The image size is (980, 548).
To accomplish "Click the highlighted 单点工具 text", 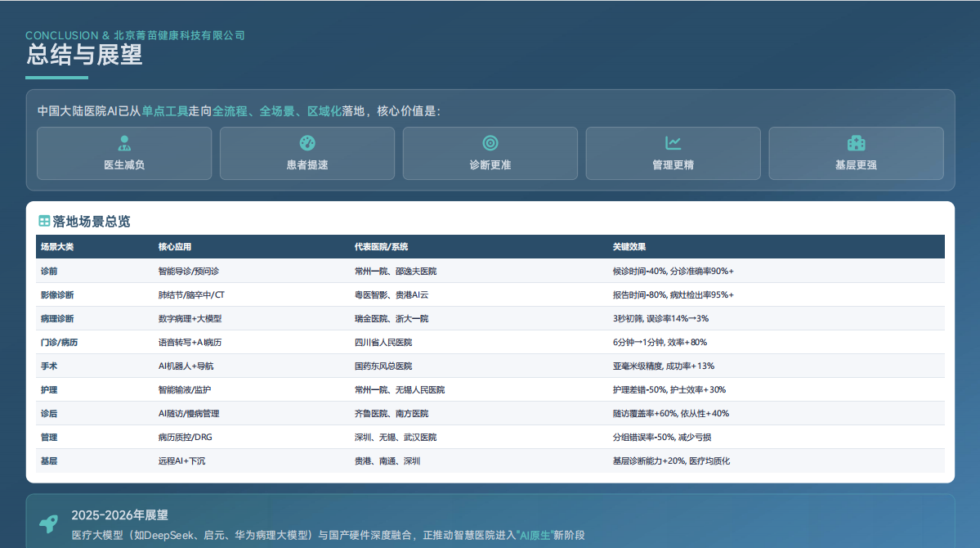I will 165,111.
